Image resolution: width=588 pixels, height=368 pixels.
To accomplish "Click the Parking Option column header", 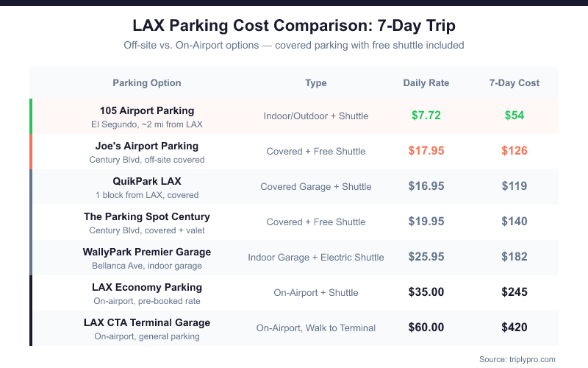I will click(147, 83).
